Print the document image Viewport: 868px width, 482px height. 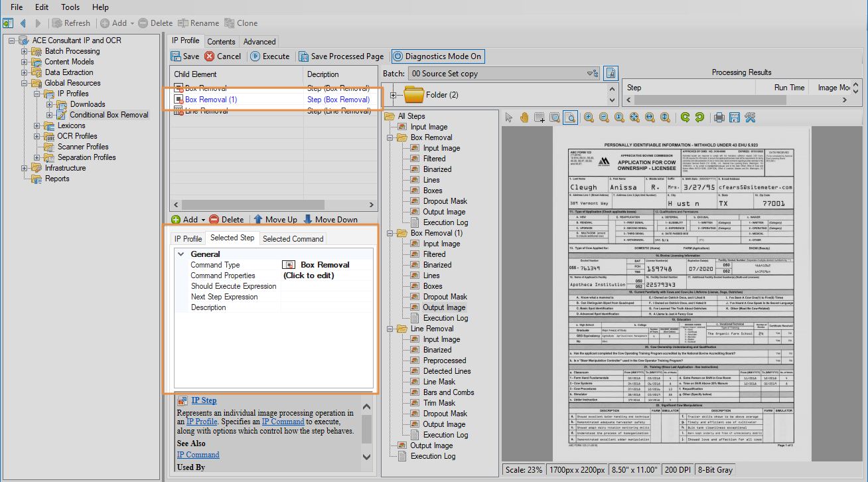pos(719,118)
